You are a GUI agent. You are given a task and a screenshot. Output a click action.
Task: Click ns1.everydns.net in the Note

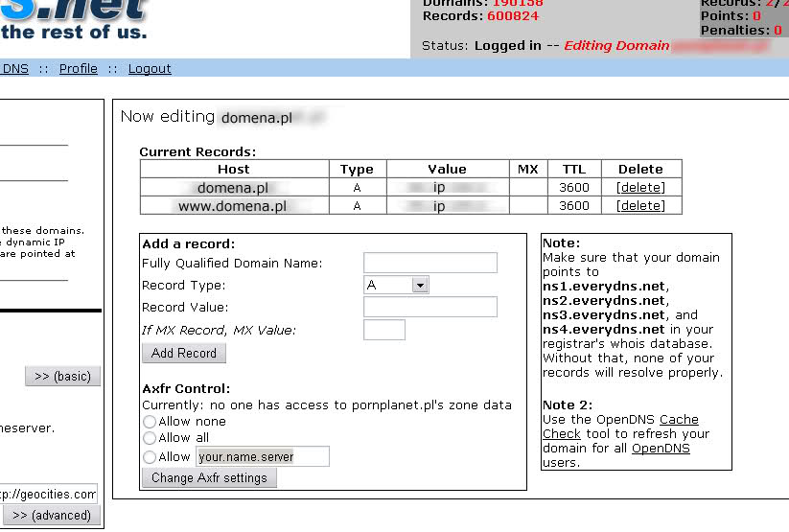point(604,286)
